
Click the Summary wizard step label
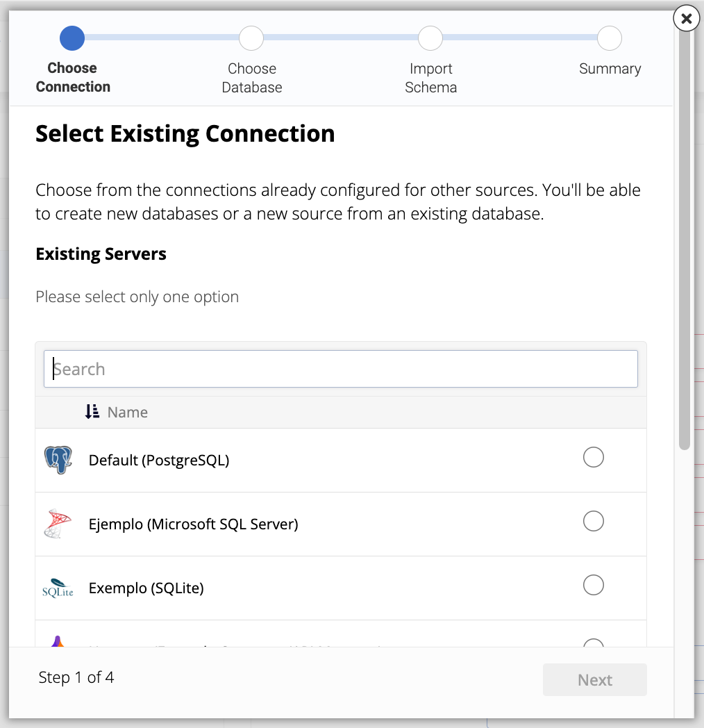point(610,68)
